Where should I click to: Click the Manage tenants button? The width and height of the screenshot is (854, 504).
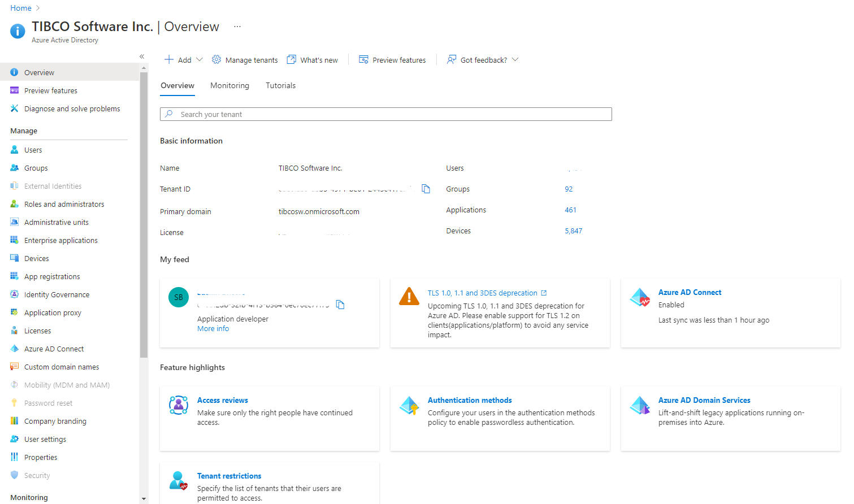tap(245, 60)
